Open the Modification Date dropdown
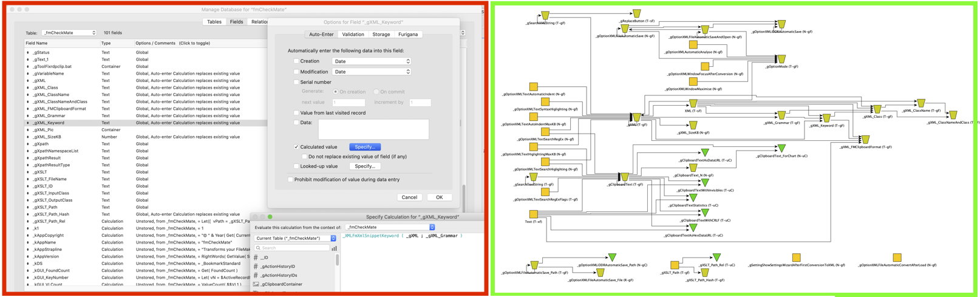The image size is (980, 297). tap(371, 72)
